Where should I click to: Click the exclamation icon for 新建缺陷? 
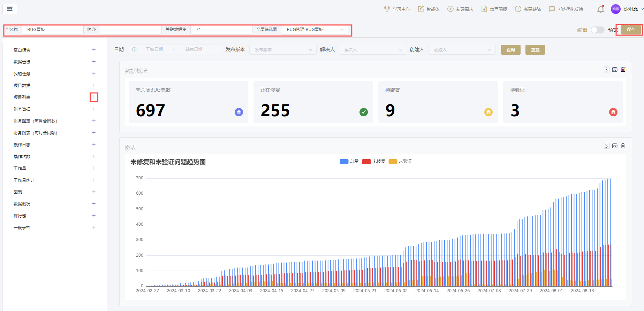(x=518, y=9)
